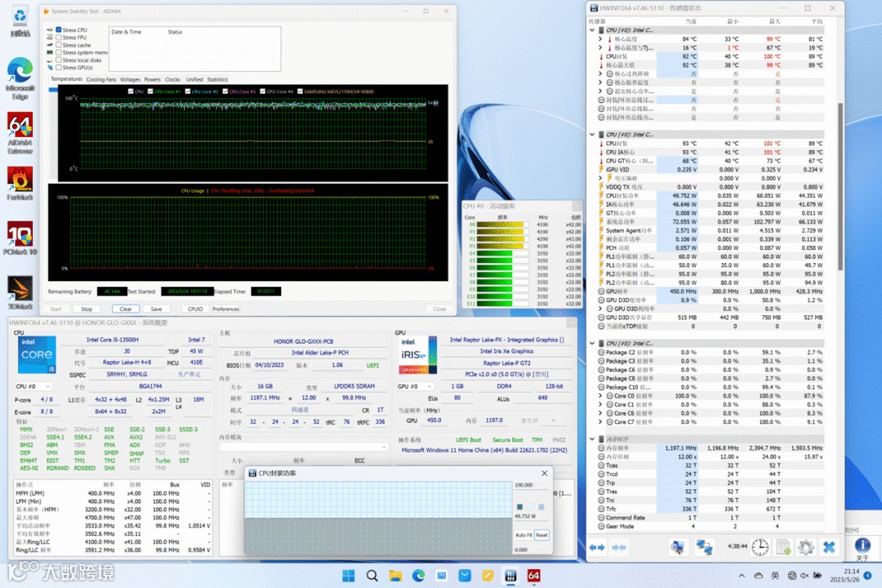
Task: Expand the 核心温度 sensor row
Action: pyautogui.click(x=600, y=39)
